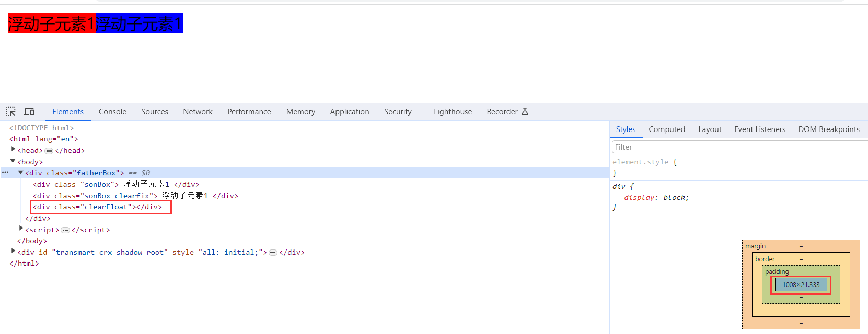868x334 pixels.
Task: Click the ellipsis badge in the transmart-crx-shadow-root div
Action: (x=273, y=253)
